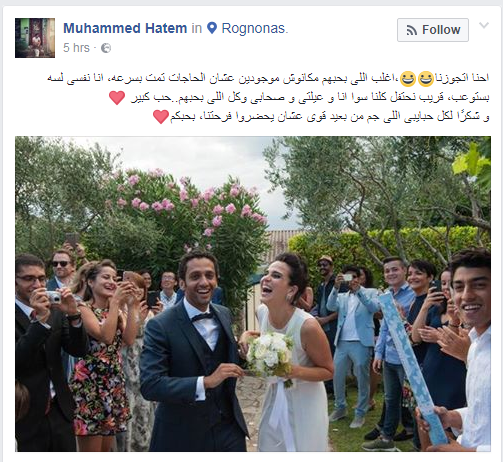This screenshot has width=503, height=462.
Task: Click the silver camera in photo
Action: coord(53,297)
